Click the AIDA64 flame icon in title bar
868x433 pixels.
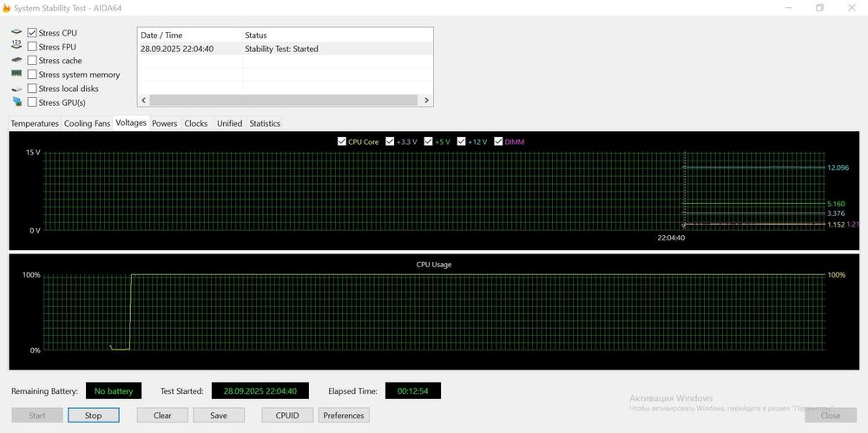pos(7,8)
